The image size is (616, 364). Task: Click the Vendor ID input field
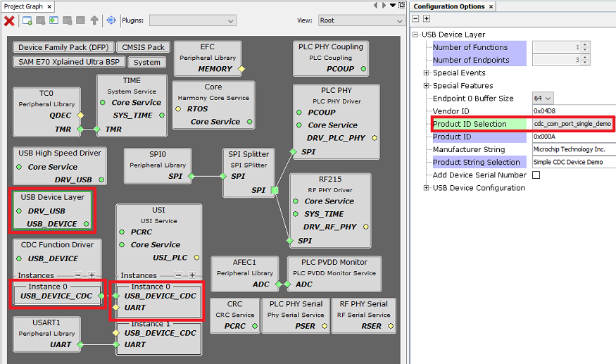572,111
